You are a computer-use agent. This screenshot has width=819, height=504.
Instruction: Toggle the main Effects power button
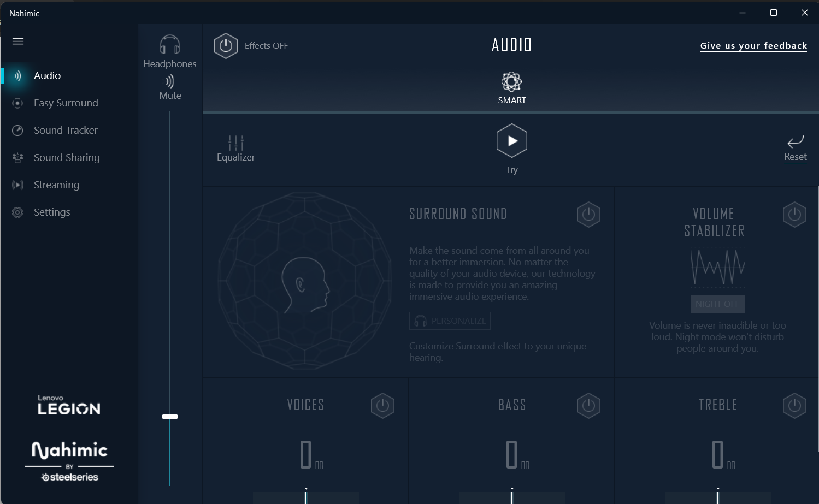click(226, 46)
